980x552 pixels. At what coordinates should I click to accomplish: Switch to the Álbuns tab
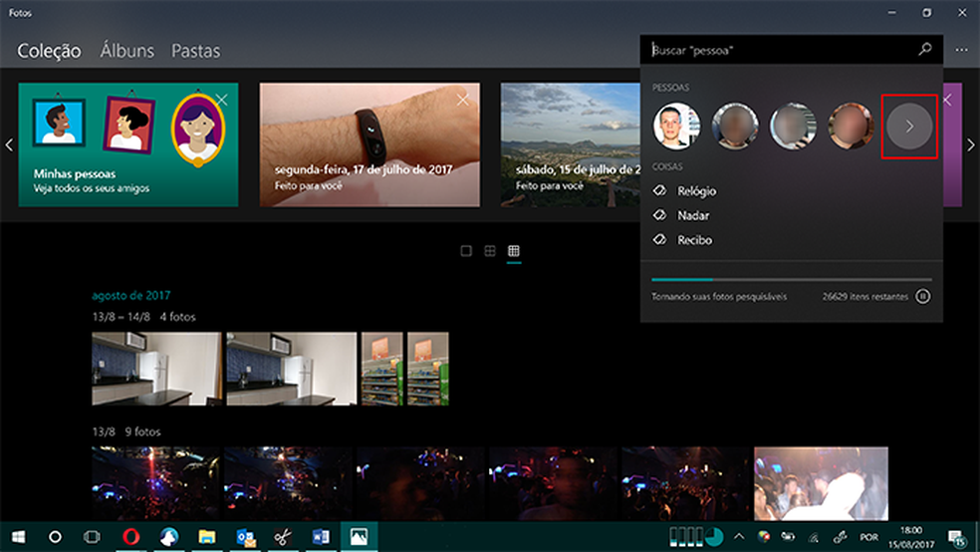(126, 50)
